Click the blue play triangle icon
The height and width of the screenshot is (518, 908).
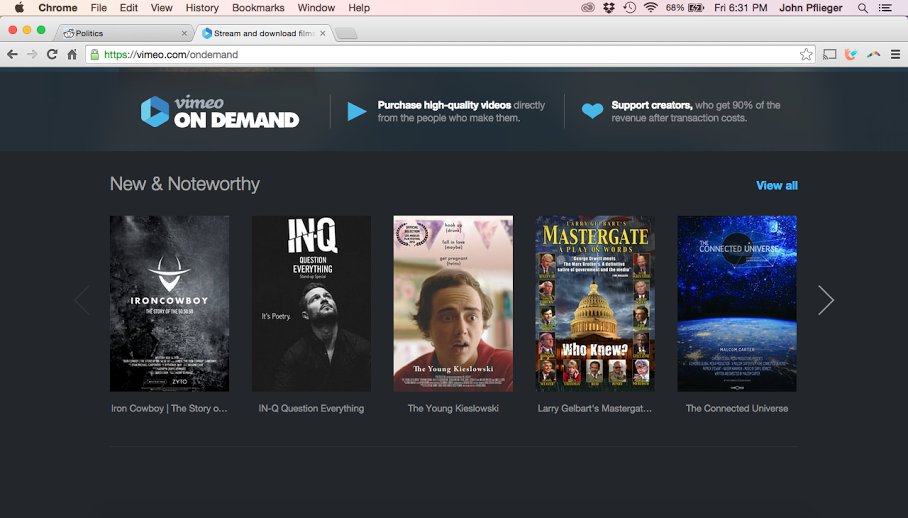click(356, 111)
